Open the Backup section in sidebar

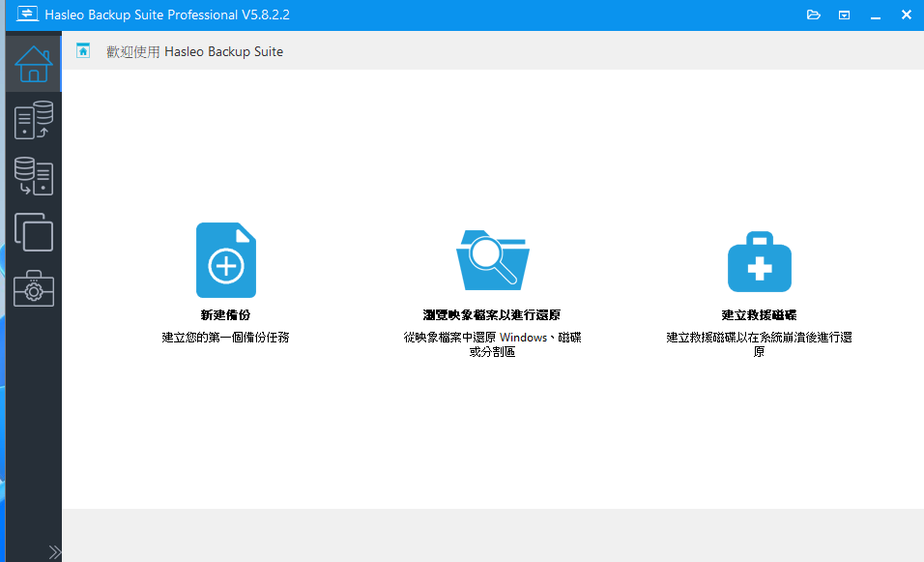(x=34, y=120)
